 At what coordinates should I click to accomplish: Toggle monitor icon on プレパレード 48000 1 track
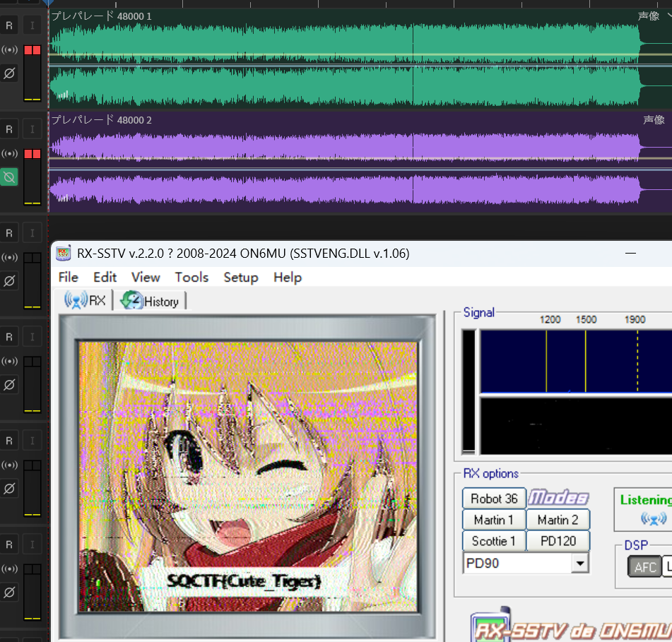click(9, 49)
